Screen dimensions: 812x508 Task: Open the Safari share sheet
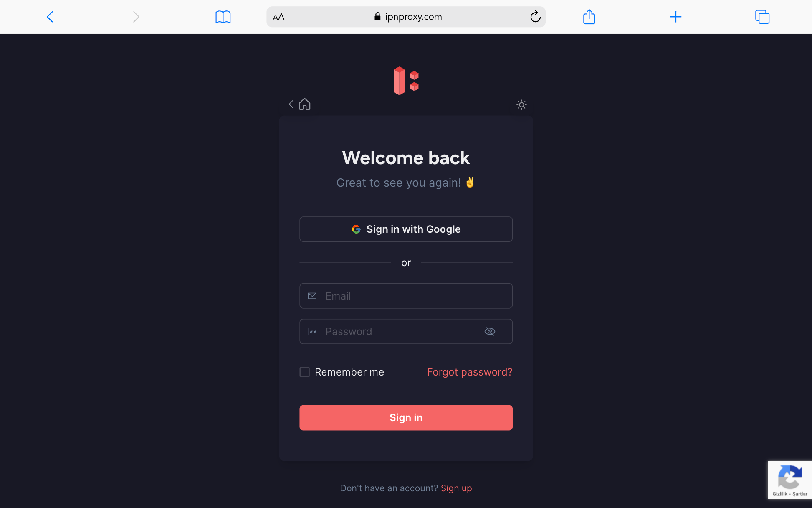(x=589, y=17)
